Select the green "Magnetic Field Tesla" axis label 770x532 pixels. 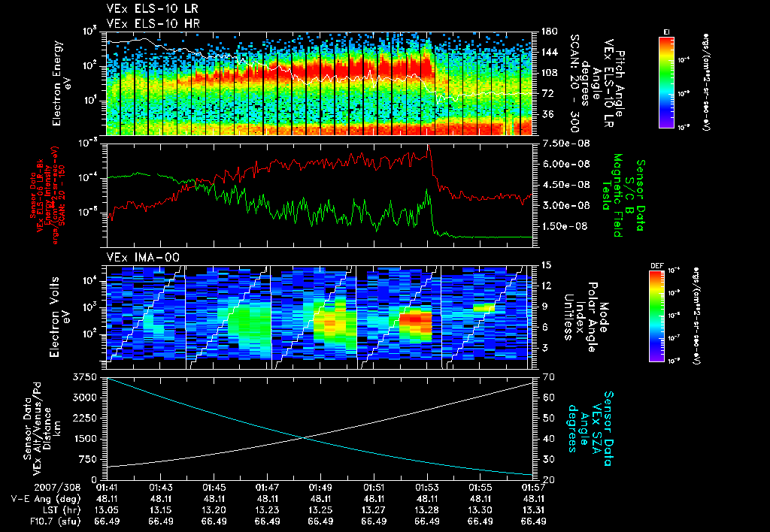[612, 195]
